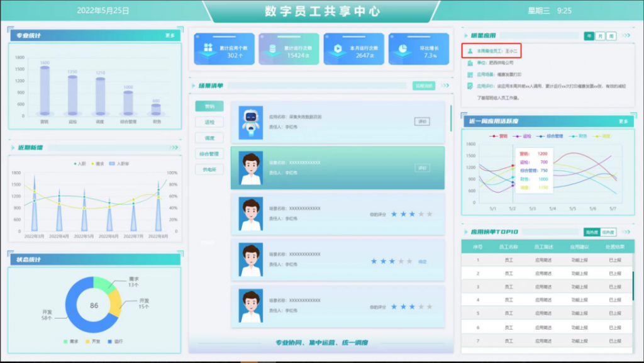Select the 运检 category tab
This screenshot has height=363, width=644.
tap(209, 122)
